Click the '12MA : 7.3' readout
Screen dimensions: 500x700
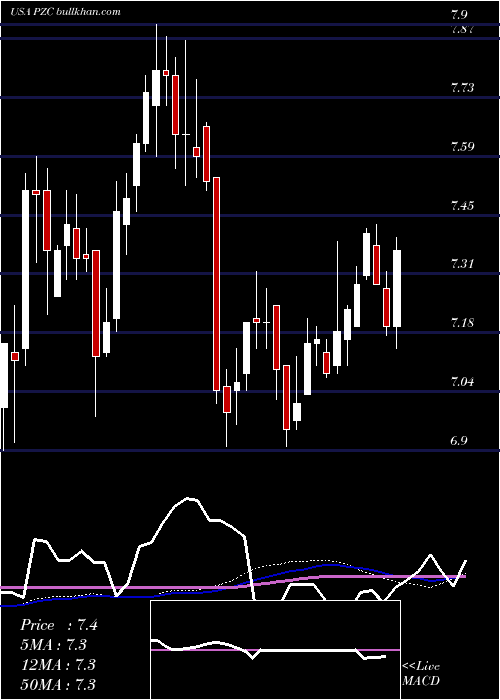tap(58, 664)
